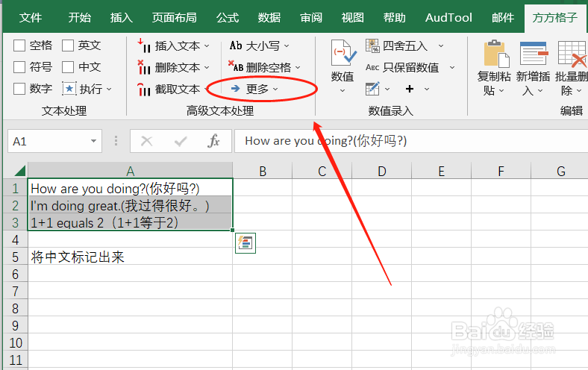
Task: Toggle the 数字 checkbox
Action: [x=19, y=89]
